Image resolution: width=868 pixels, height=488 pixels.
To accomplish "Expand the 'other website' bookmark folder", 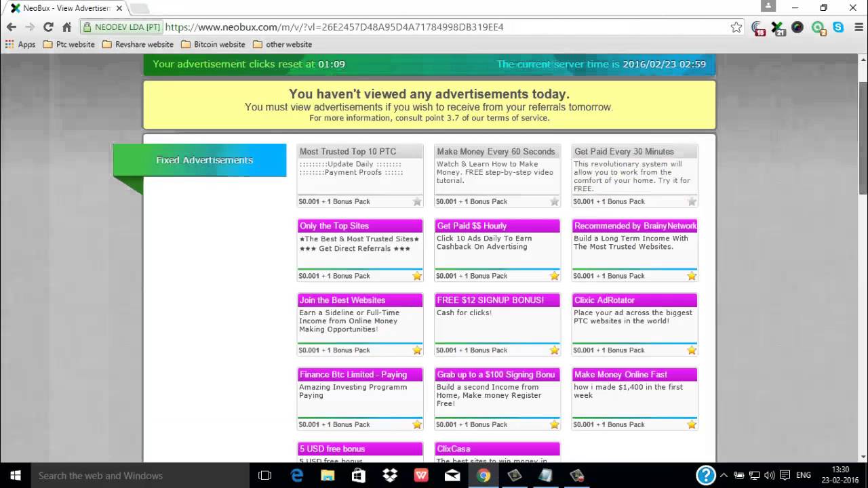I will [282, 45].
